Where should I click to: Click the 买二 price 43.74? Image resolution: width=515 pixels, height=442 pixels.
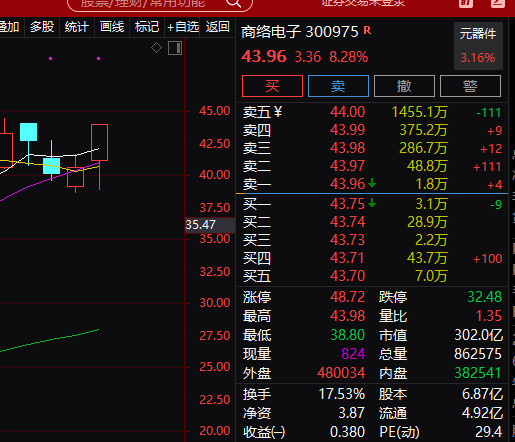[x=348, y=222]
